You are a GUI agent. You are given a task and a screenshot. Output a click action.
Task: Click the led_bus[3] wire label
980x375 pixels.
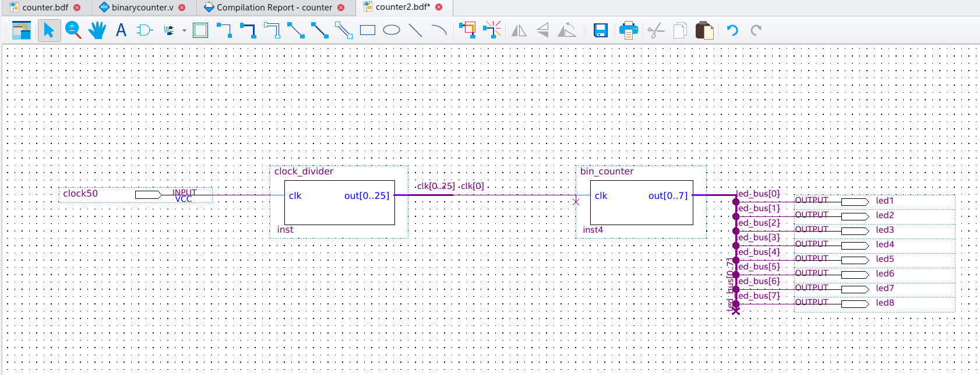tap(758, 237)
